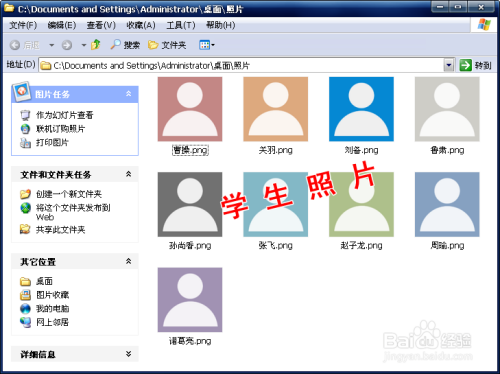
Task: Click the 图片任务 panel header icon
Action: 21,91
